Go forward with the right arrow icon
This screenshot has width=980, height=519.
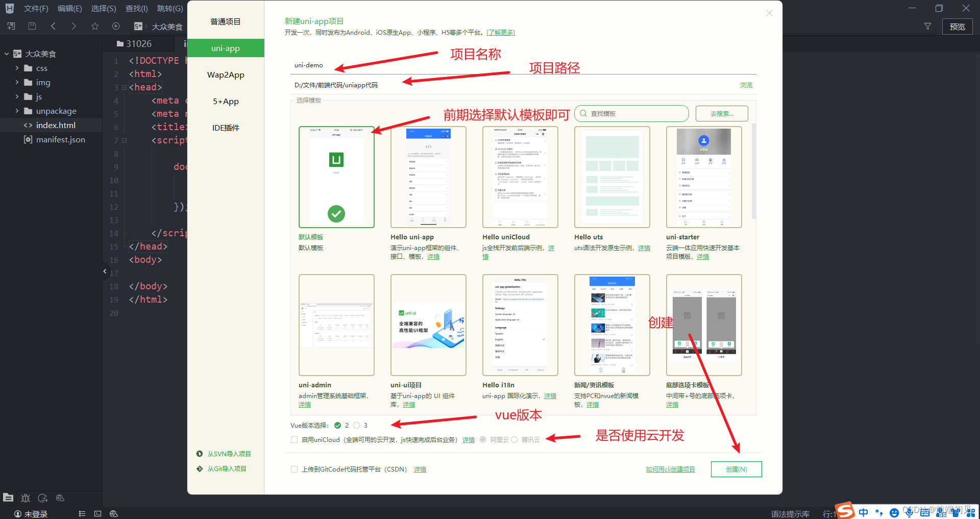74,26
